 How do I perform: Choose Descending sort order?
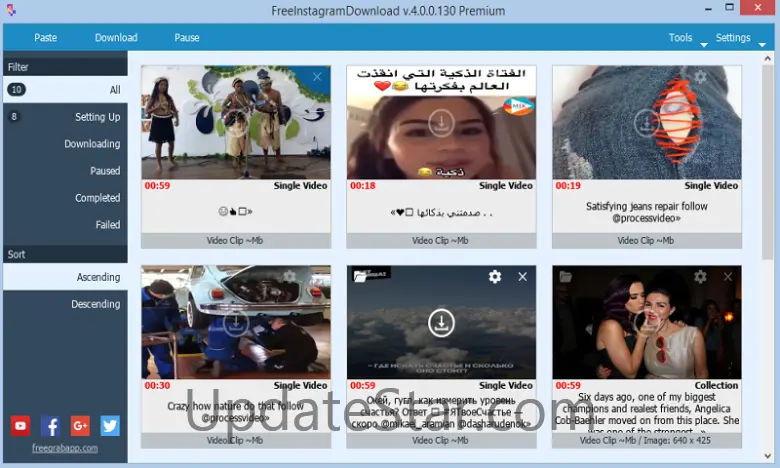tap(65, 304)
